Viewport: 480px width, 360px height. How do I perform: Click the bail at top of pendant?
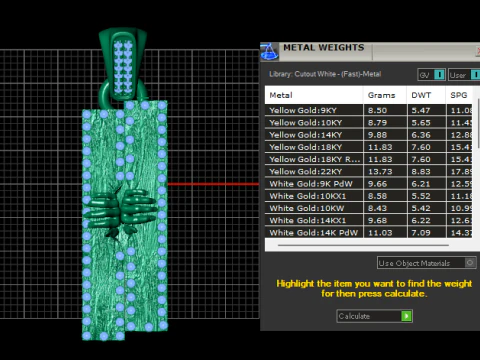(123, 65)
